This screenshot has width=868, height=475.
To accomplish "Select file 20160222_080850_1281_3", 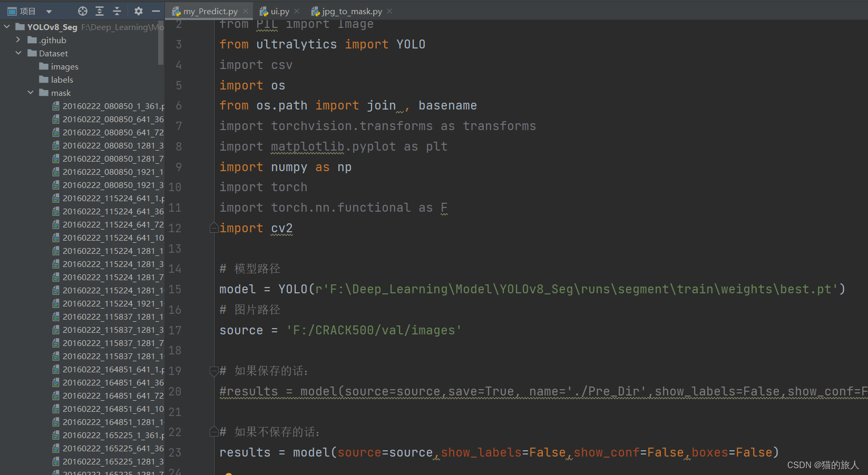I will coord(113,145).
